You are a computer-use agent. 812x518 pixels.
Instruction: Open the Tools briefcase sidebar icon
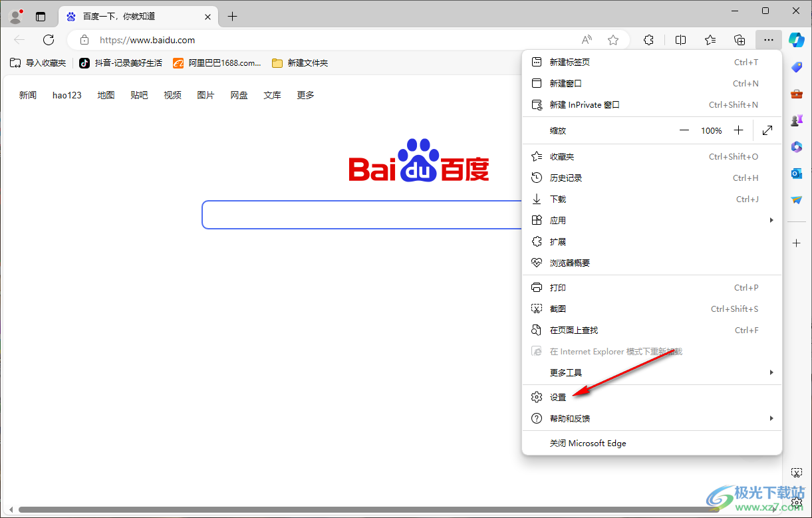pos(796,94)
